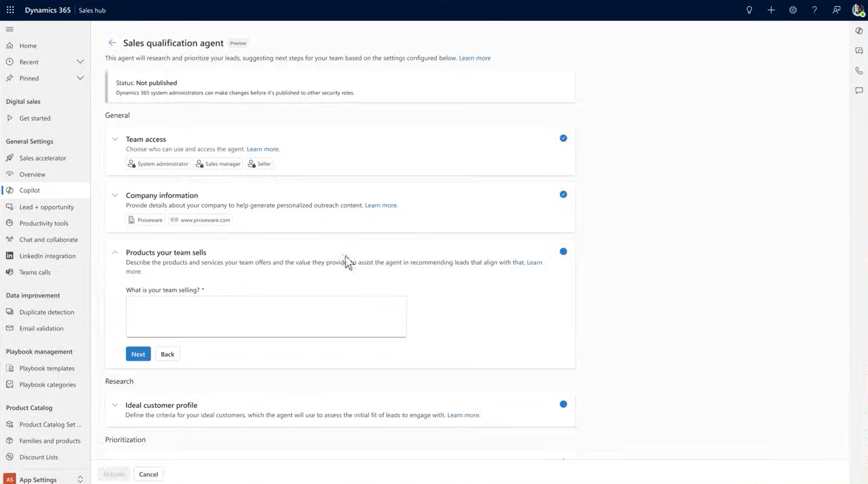Open Learn more link under Ideal customer profile
Screen dimensions: 868x484
(x=464, y=415)
